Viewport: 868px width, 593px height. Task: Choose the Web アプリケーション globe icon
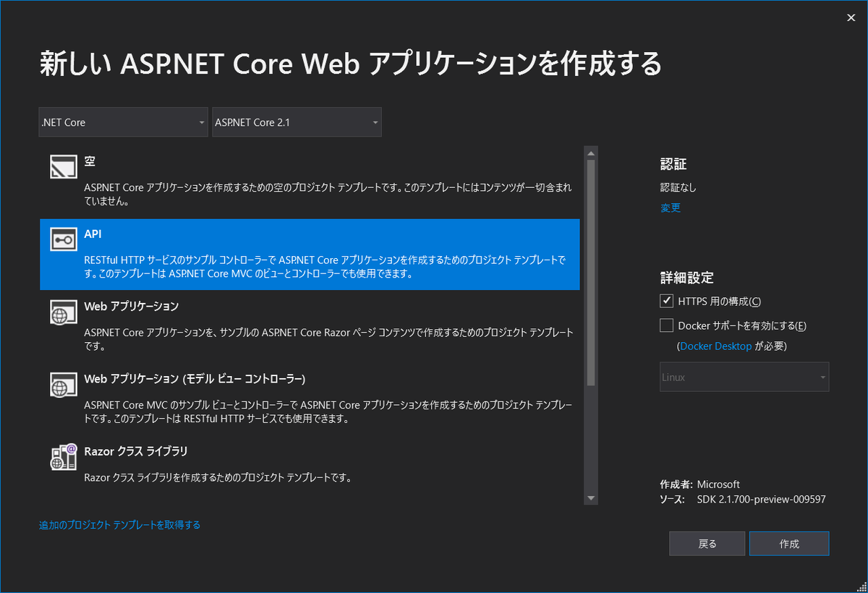point(64,312)
